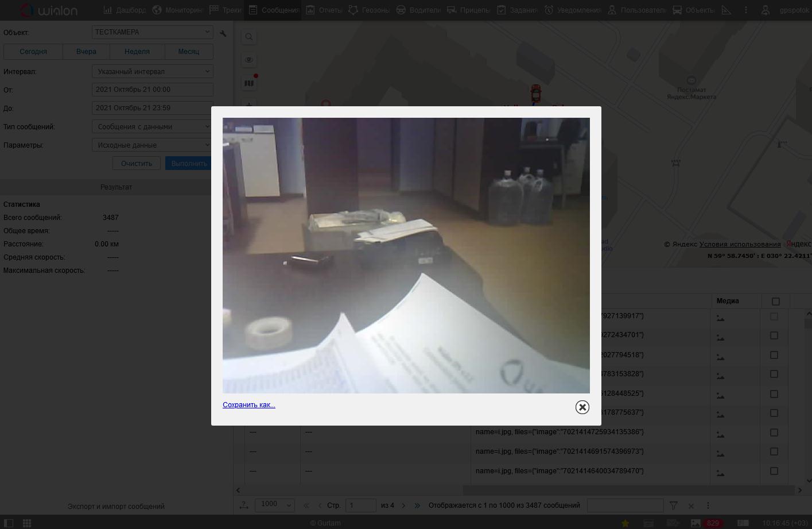812x529 pixels.
Task: Check the box in row 178775637
Action: pos(774,413)
